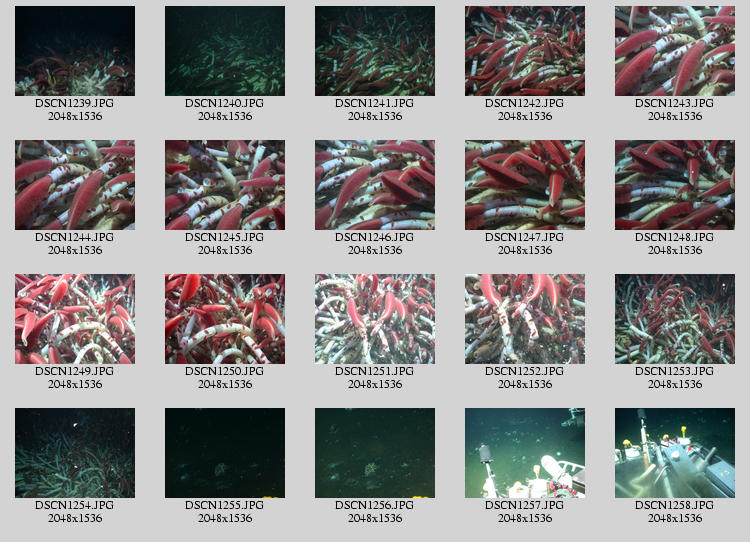Select thumbnail DSCN1243.JPG
Screen dimensions: 750x542
(x=675, y=51)
